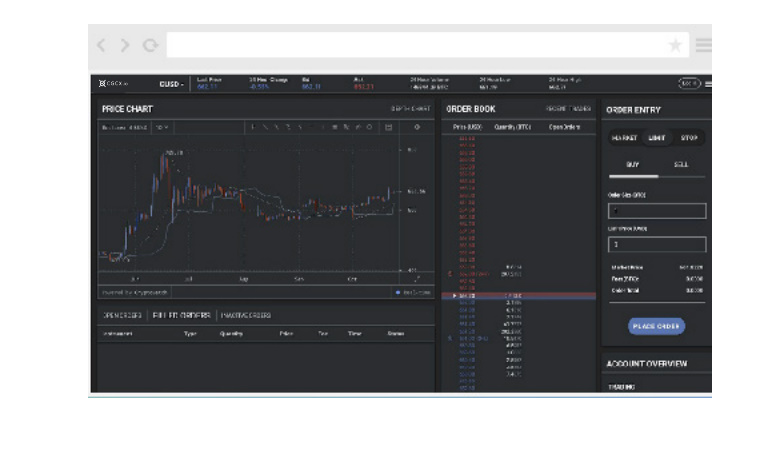Click the Account Overview panel heading
Screen dimensions: 779x456
coord(647,364)
